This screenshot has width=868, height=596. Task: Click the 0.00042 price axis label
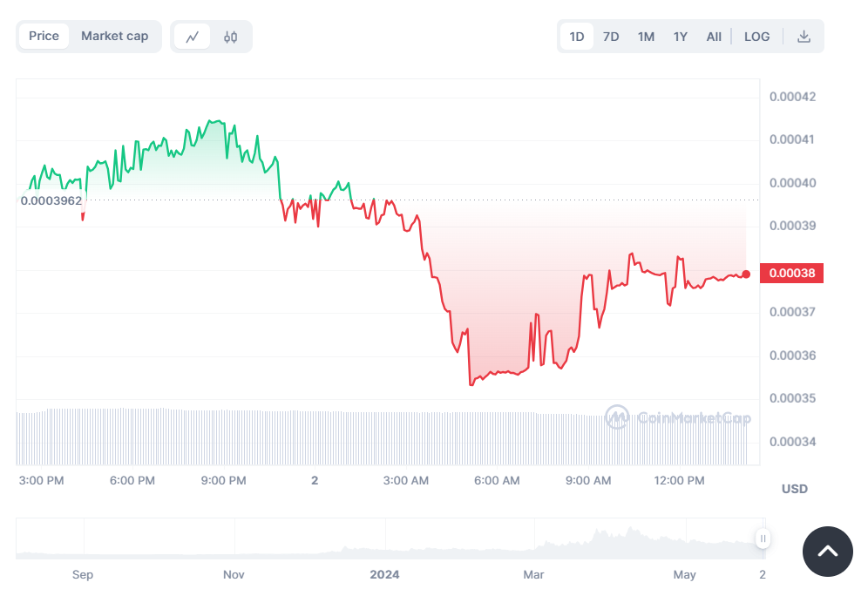[x=793, y=97]
